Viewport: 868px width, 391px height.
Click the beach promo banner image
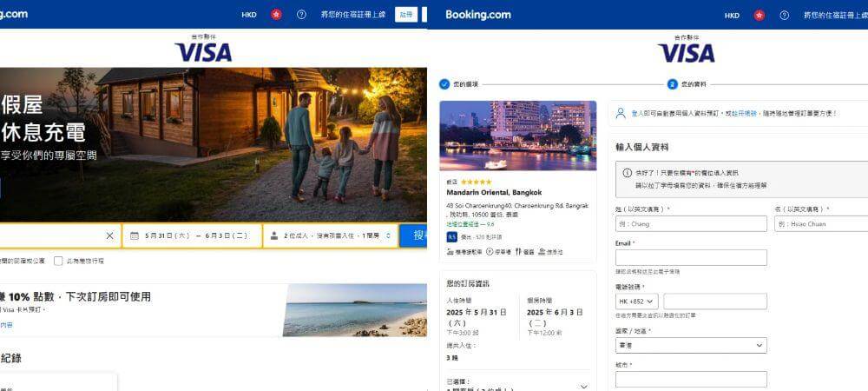click(355, 310)
